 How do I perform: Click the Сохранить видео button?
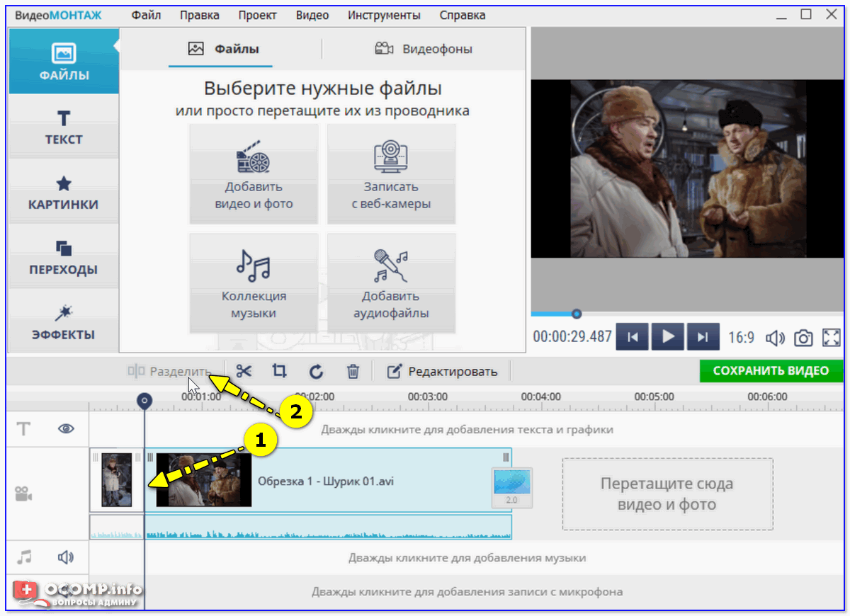771,371
